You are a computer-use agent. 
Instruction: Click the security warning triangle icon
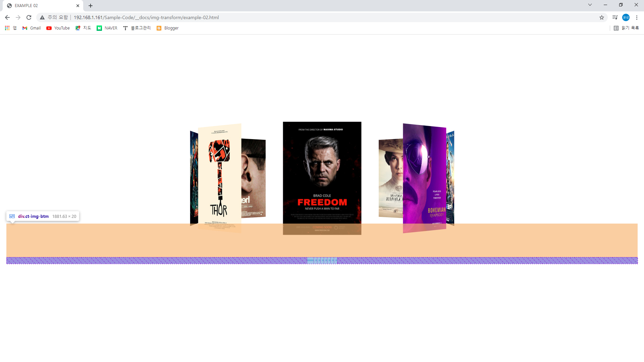tap(42, 17)
